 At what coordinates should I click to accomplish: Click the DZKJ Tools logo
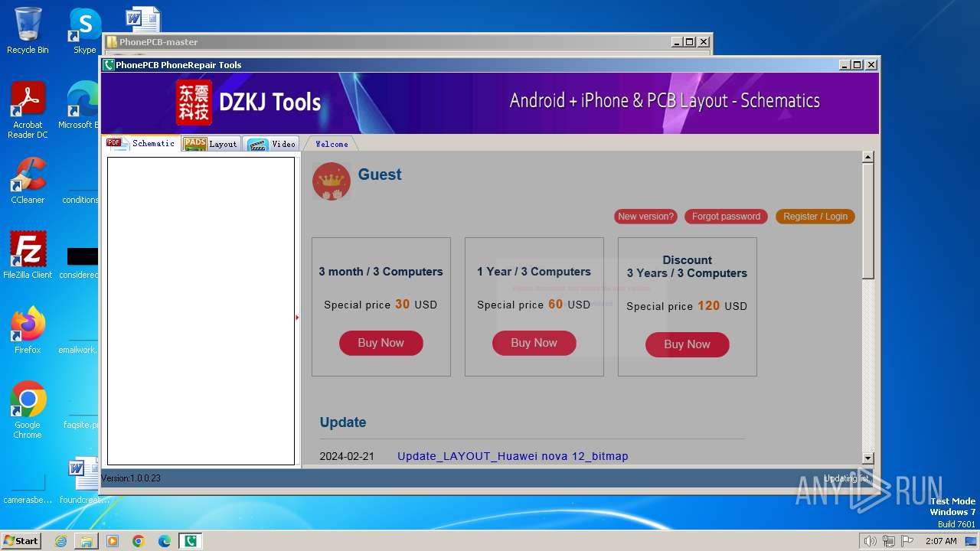(249, 102)
